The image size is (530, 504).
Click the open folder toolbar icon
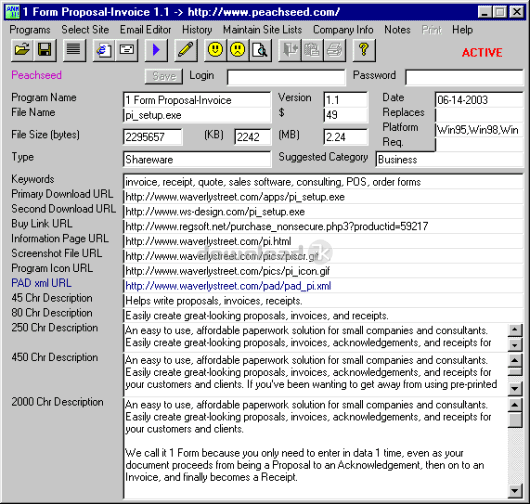22,50
